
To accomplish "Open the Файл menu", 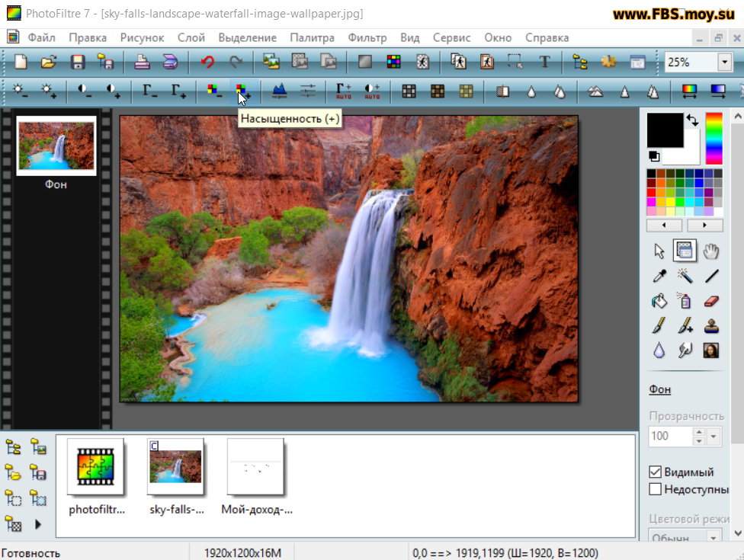I will point(41,38).
